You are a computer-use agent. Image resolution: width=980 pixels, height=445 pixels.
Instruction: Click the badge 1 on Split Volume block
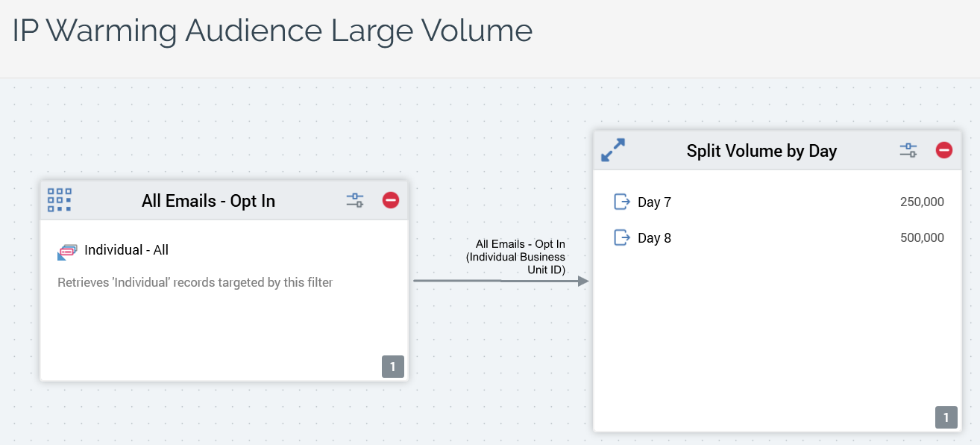[x=946, y=417]
